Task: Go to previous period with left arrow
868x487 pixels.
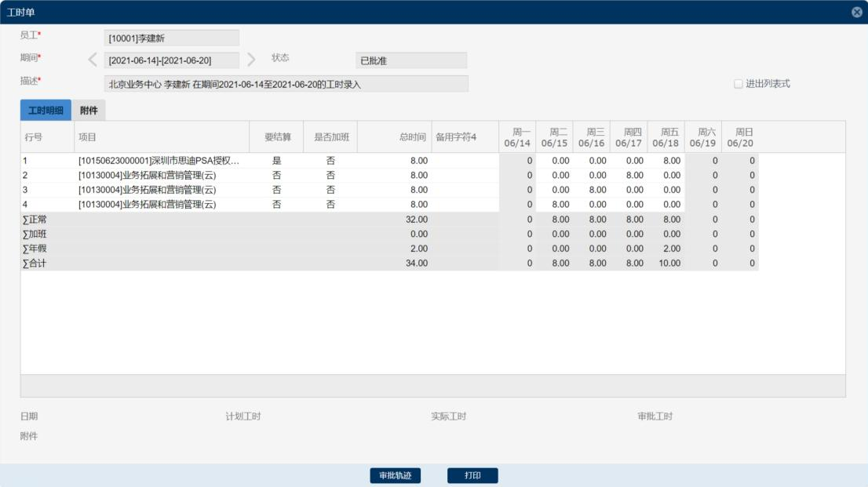Action: (x=93, y=60)
